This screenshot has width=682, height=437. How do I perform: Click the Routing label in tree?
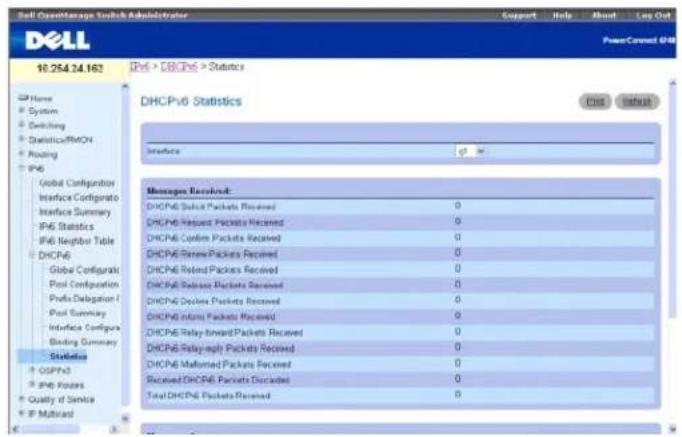(43, 154)
